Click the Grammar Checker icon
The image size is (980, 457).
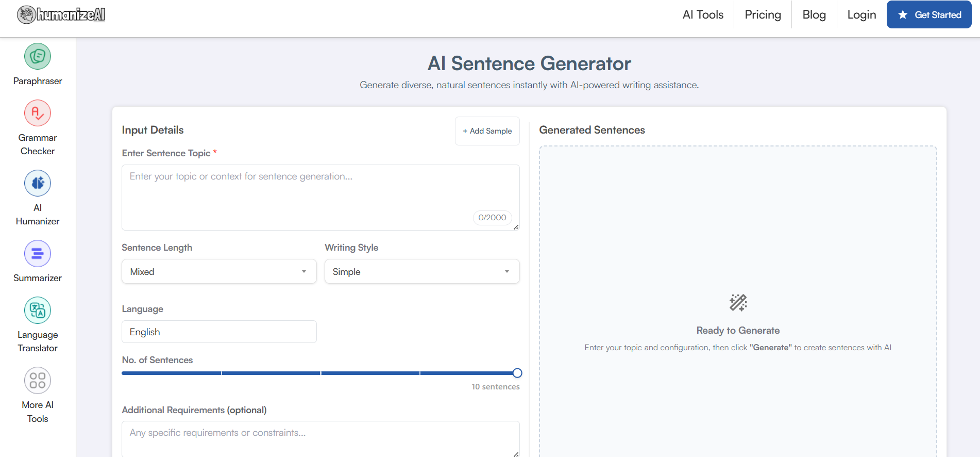tap(38, 113)
